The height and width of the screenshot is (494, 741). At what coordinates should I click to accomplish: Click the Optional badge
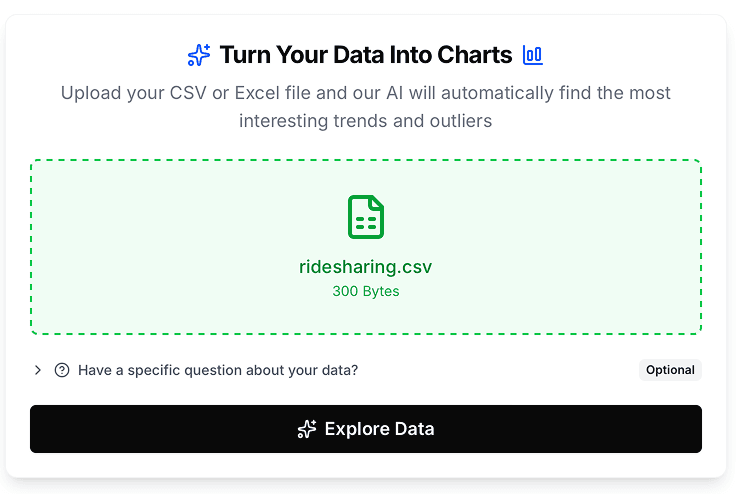pyautogui.click(x=670, y=370)
